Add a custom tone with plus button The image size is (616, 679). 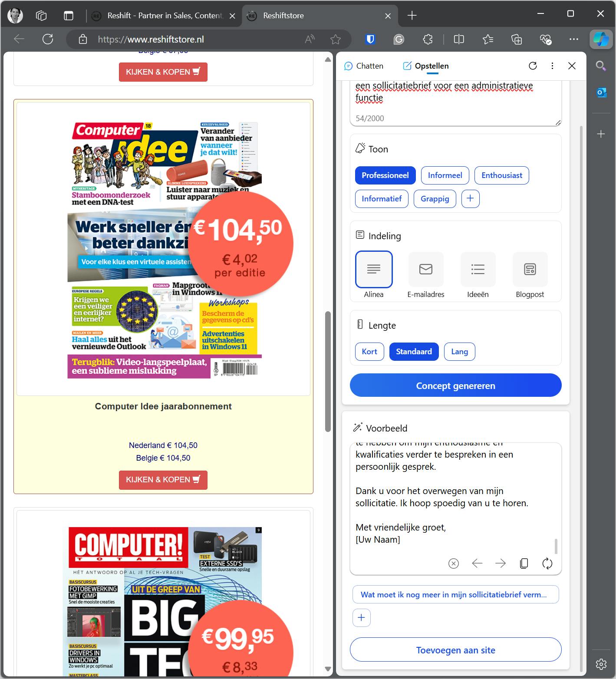click(470, 199)
